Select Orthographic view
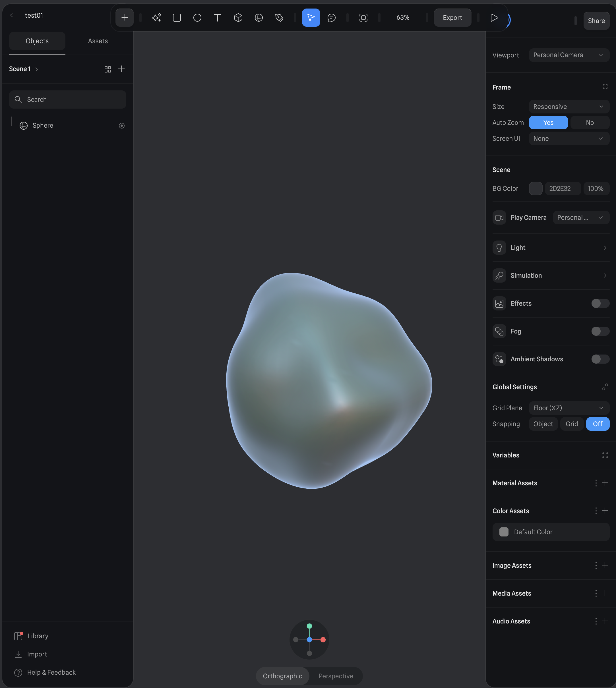Image resolution: width=616 pixels, height=688 pixels. pos(282,676)
